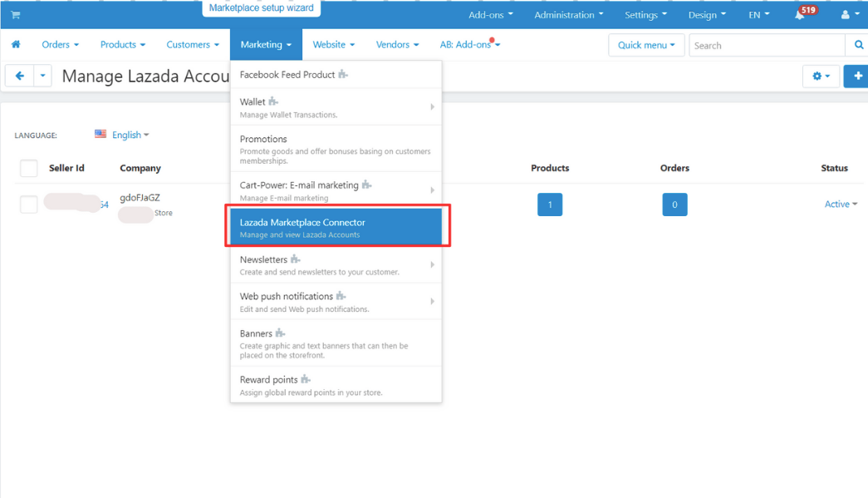Click the Marketing menu tab
Viewport: 868px width, 498px height.
266,44
